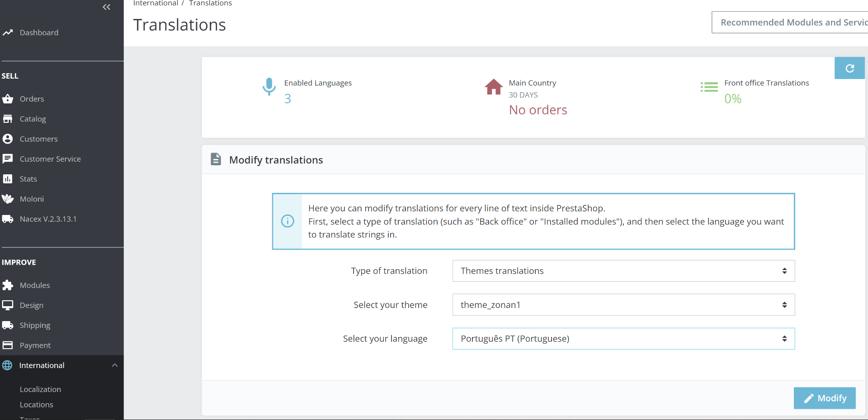Go to Customers section
868x420 pixels.
[x=38, y=139]
